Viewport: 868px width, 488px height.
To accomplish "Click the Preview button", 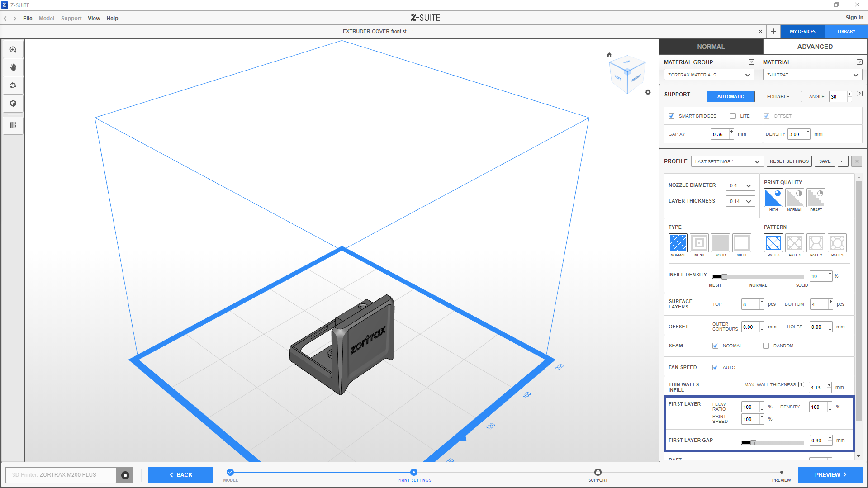I will pos(830,475).
